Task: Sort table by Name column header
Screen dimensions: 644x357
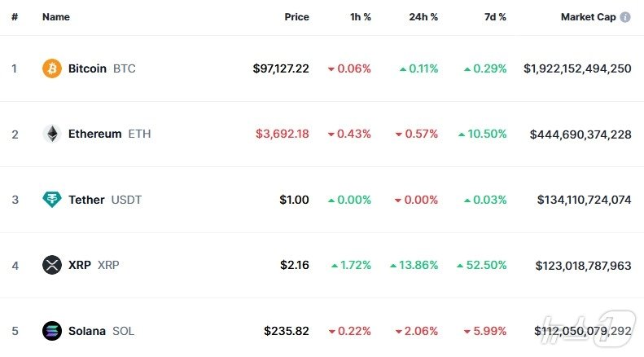Action: tap(56, 17)
